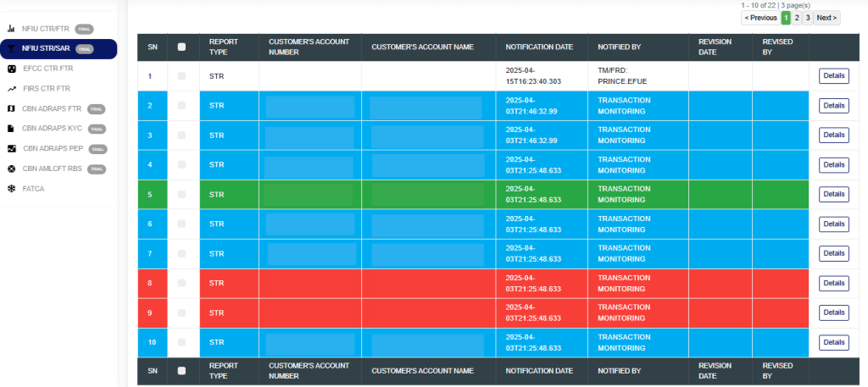Open Details for row 1

833,76
